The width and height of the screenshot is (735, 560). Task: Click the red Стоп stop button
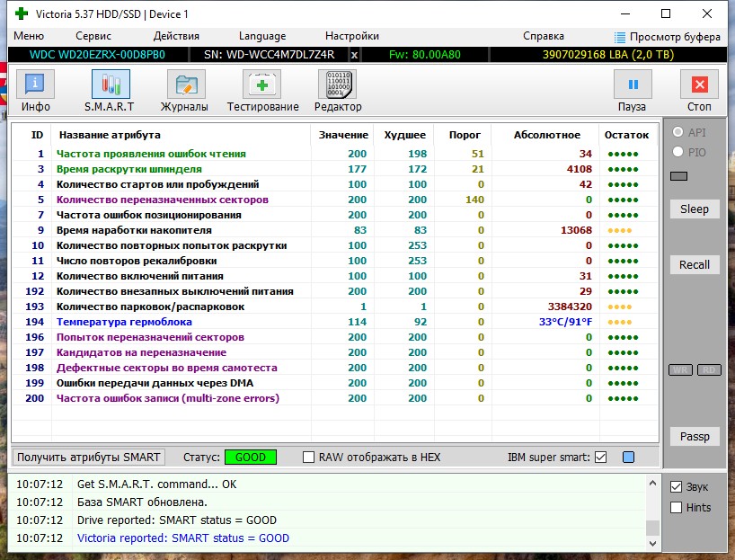699,84
